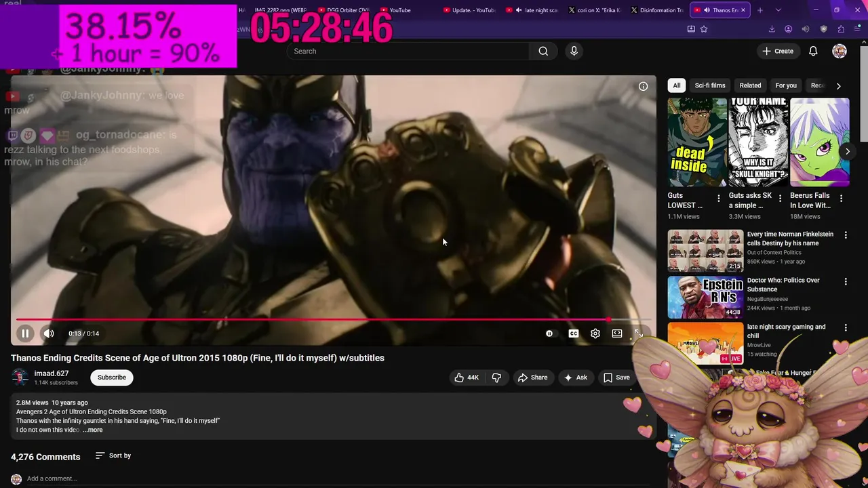868x488 pixels.
Task: Open Out of Context Politics channel
Action: click(x=774, y=253)
